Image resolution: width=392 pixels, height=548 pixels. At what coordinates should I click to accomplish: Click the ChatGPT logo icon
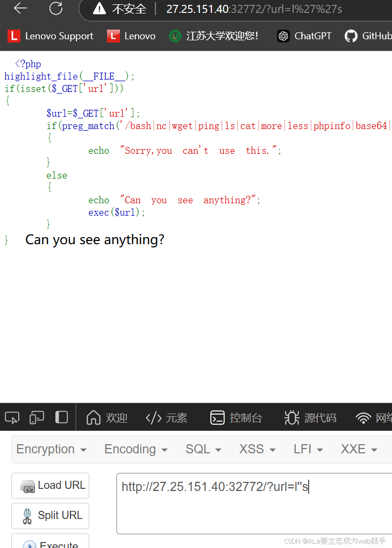(x=283, y=36)
